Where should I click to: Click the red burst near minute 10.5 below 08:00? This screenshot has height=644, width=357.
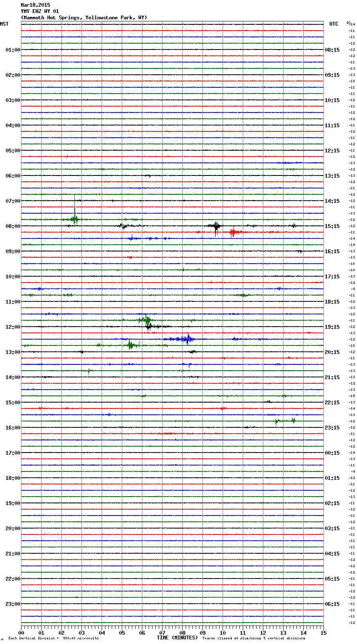tap(234, 232)
